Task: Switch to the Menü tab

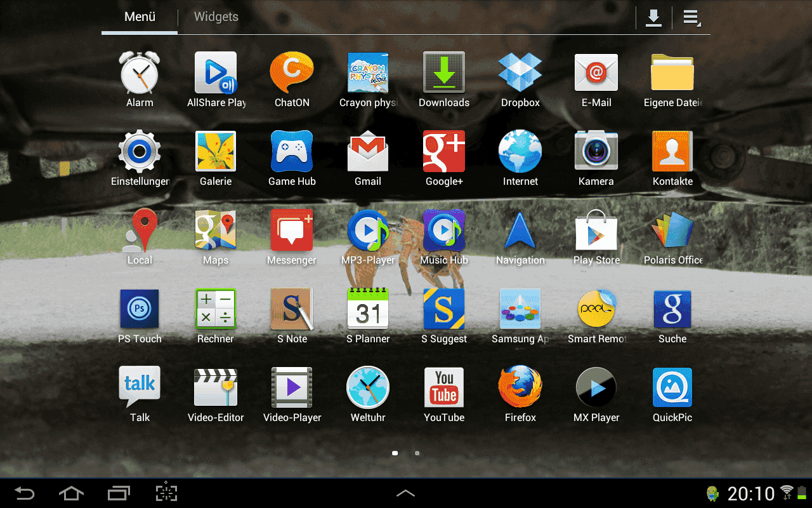Action: (x=140, y=17)
